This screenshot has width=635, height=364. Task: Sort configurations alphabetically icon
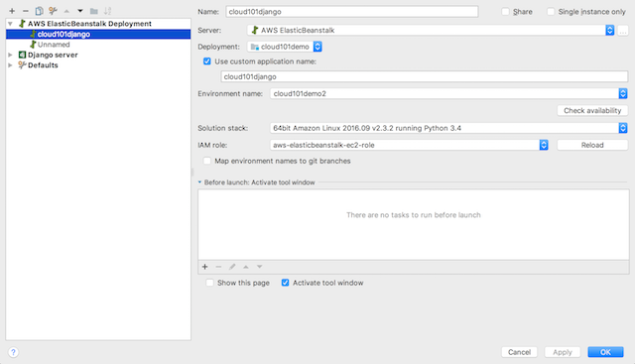[x=108, y=11]
